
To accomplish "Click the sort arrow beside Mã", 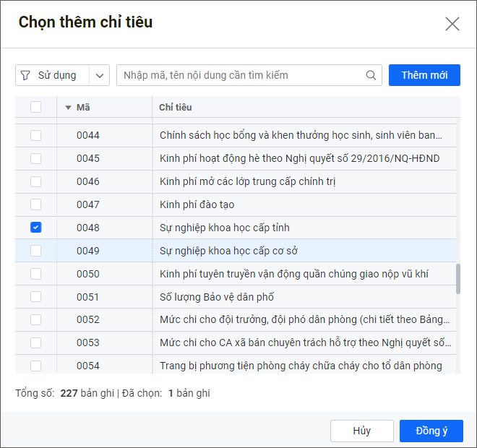I will point(69,108).
